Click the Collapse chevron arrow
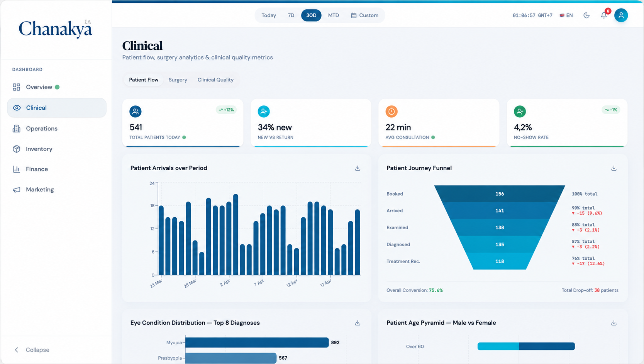 (16, 350)
